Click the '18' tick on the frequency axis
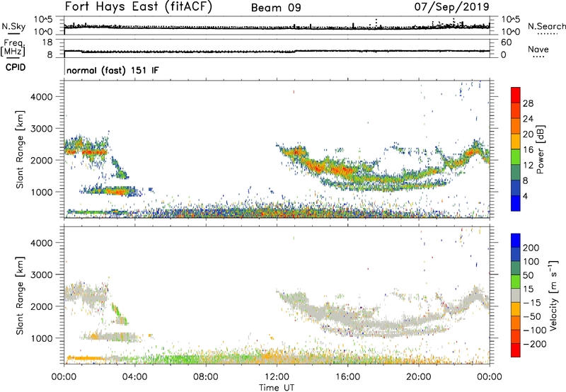The image size is (566, 392). (x=47, y=42)
